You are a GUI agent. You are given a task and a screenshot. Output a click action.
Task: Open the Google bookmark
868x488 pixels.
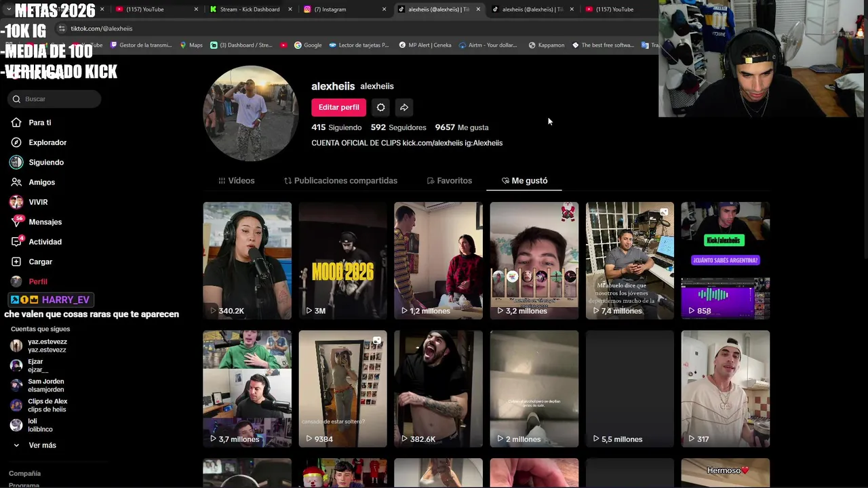click(307, 45)
